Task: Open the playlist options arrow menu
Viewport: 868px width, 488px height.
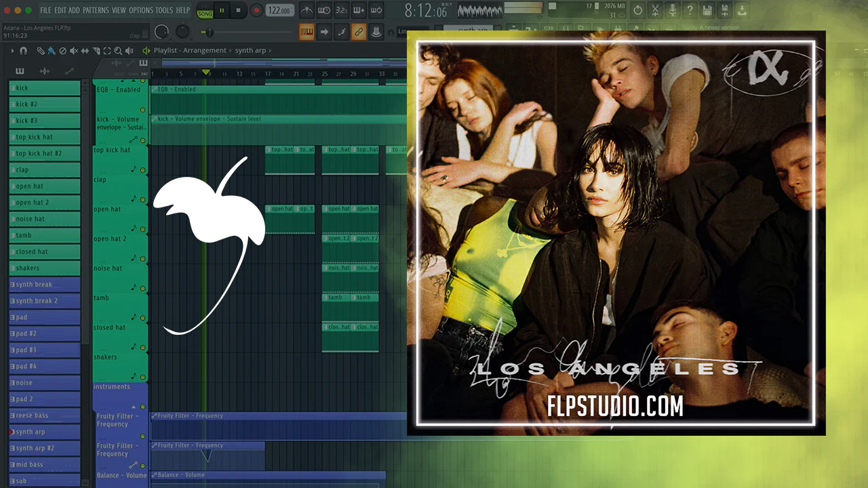Action: pyautogui.click(x=12, y=51)
